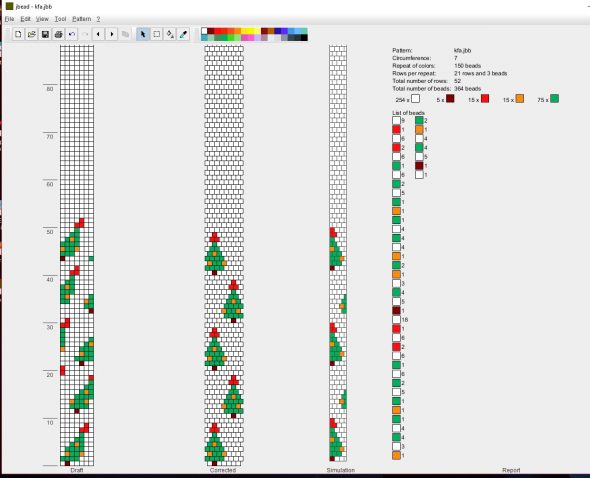590x478 pixels.
Task: Pick the white color in the palette
Action: click(204, 31)
